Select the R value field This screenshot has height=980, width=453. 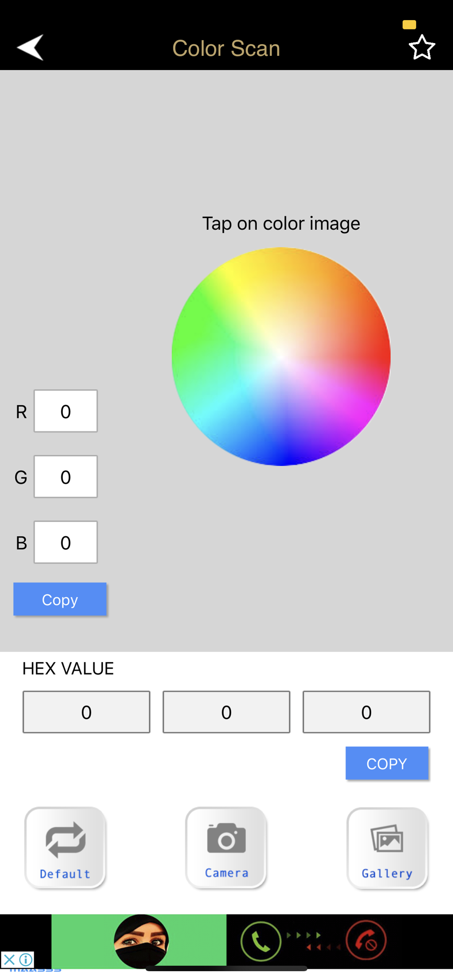point(66,411)
